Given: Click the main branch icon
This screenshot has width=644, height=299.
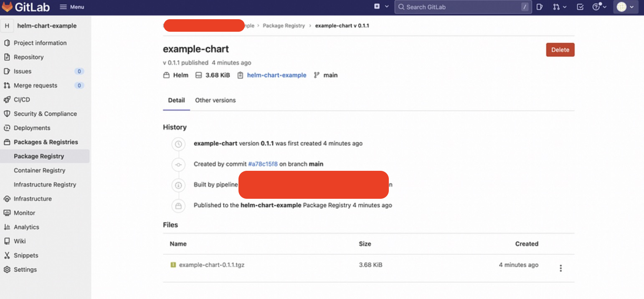Looking at the screenshot, I should [x=316, y=75].
